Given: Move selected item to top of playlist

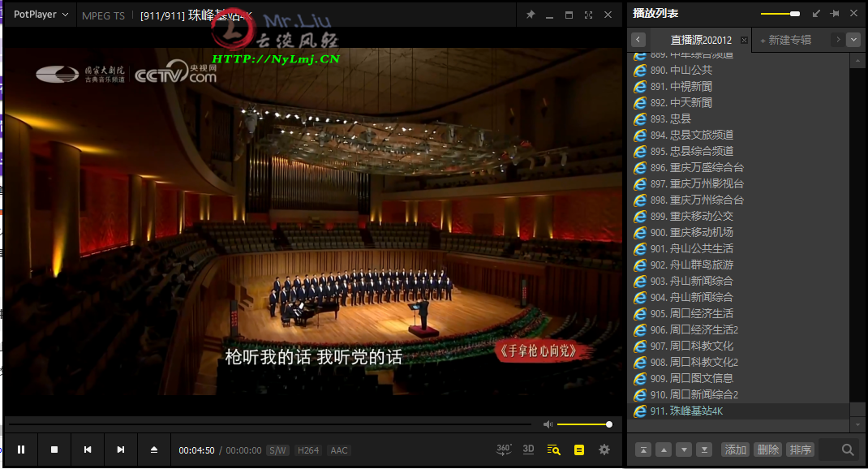Looking at the screenshot, I should [643, 450].
